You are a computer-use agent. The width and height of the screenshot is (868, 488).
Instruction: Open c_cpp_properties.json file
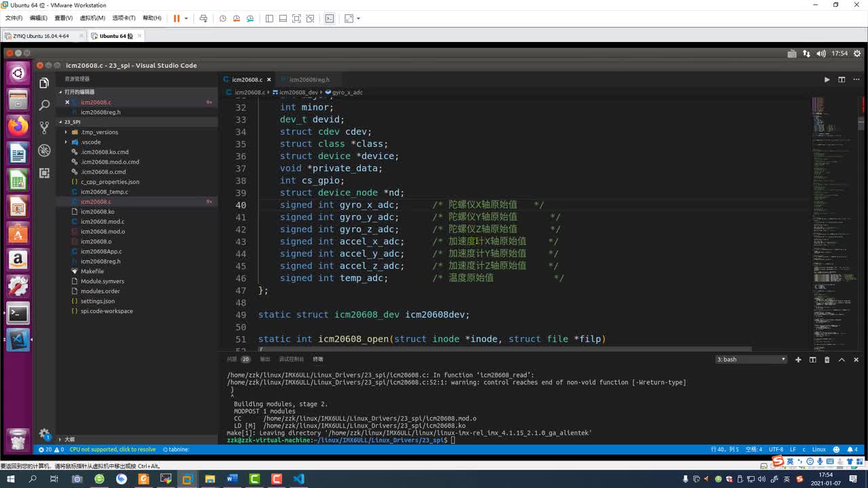click(110, 182)
